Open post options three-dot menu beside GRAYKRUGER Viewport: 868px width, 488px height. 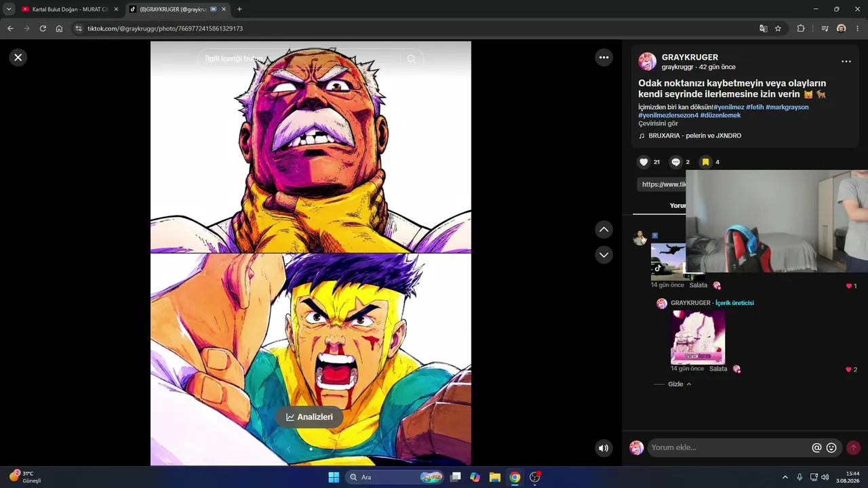tap(846, 62)
